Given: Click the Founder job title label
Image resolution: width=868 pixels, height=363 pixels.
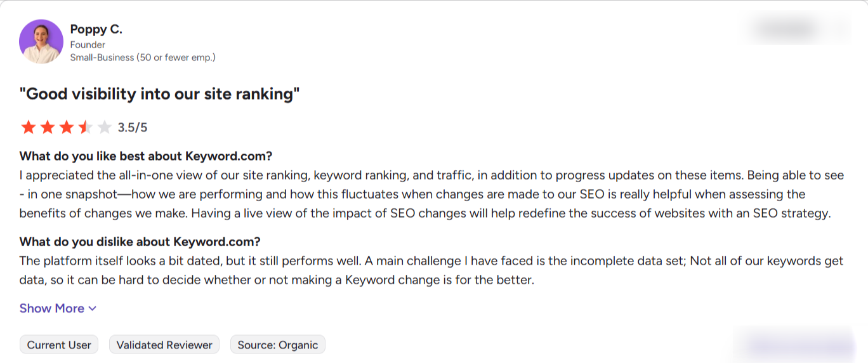Looking at the screenshot, I should point(88,44).
